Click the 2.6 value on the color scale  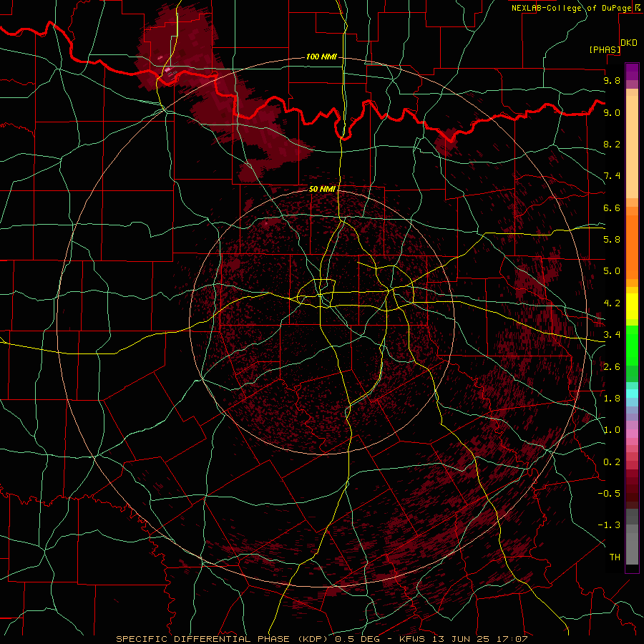[612, 367]
